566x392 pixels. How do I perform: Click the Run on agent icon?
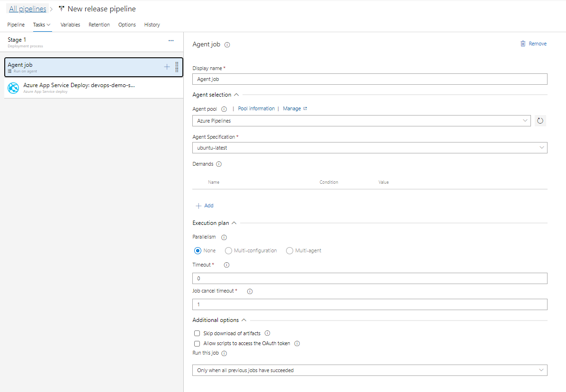[10, 71]
